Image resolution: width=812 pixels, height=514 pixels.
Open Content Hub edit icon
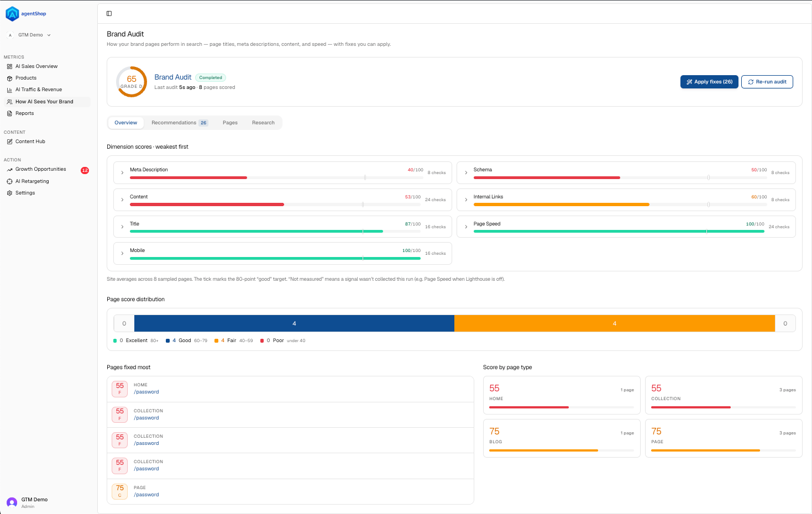coord(9,141)
